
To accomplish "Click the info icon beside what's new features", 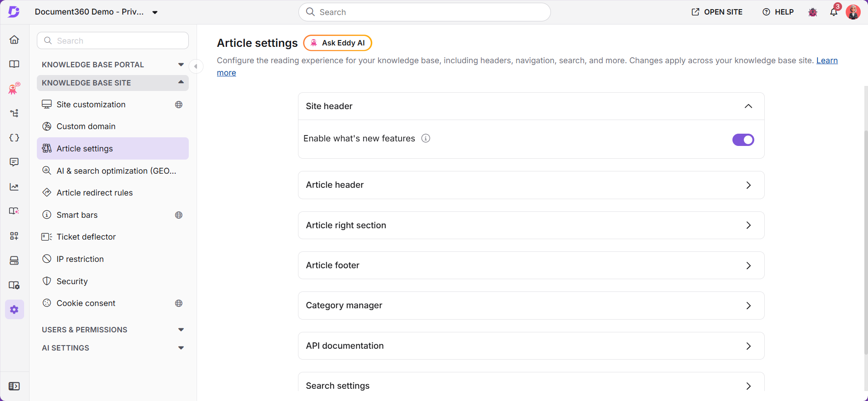I will point(425,138).
